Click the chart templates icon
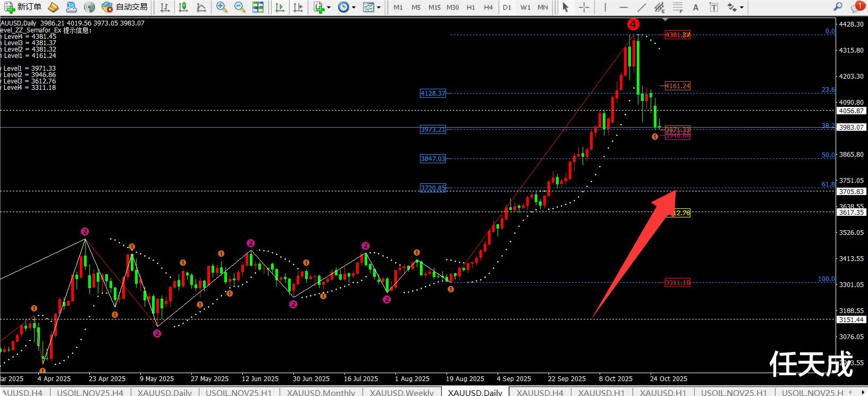 tap(368, 7)
